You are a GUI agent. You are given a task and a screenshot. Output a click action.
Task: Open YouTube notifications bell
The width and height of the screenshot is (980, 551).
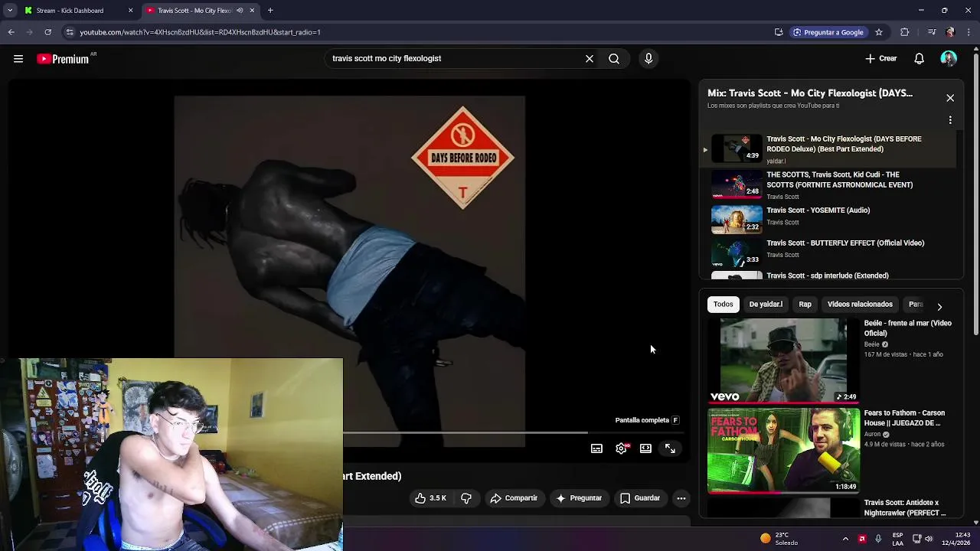point(920,59)
